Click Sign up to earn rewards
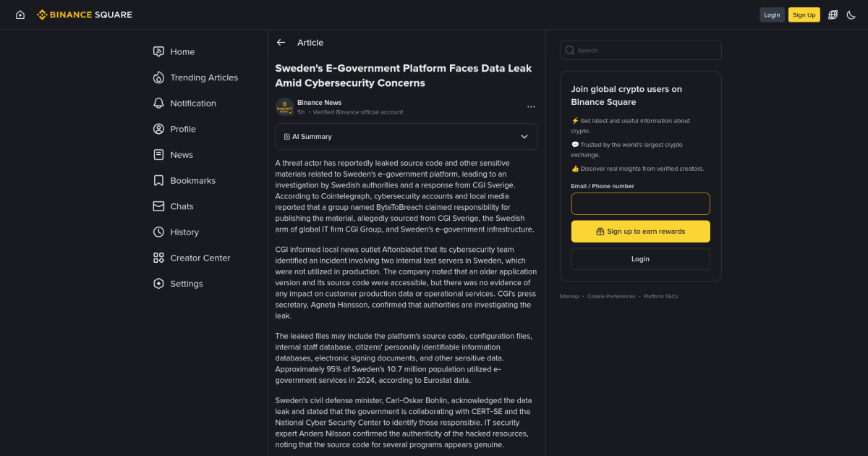Viewport: 868px width, 456px height. (640, 232)
